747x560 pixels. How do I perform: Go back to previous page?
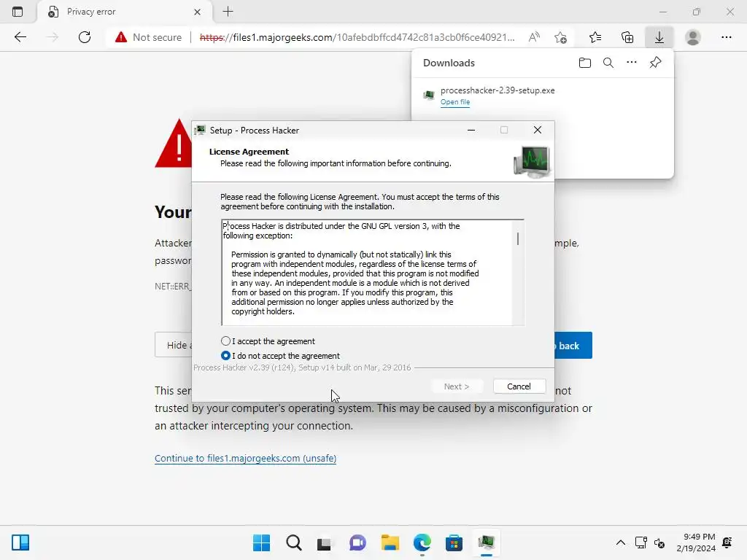[x=20, y=37]
